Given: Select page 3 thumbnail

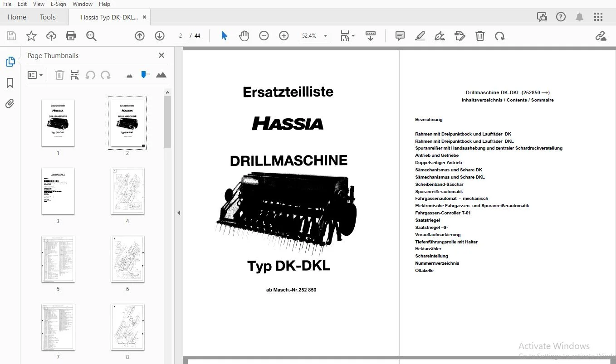Looking at the screenshot, I should pos(58,191).
